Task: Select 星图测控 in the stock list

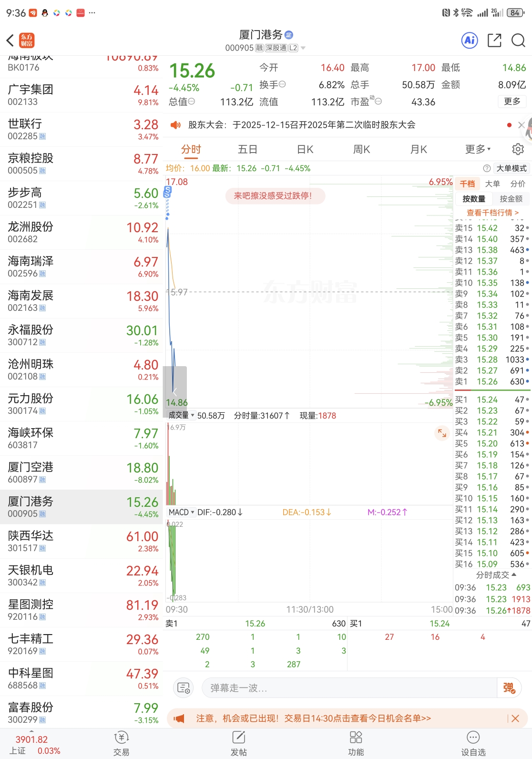Action: click(82, 610)
